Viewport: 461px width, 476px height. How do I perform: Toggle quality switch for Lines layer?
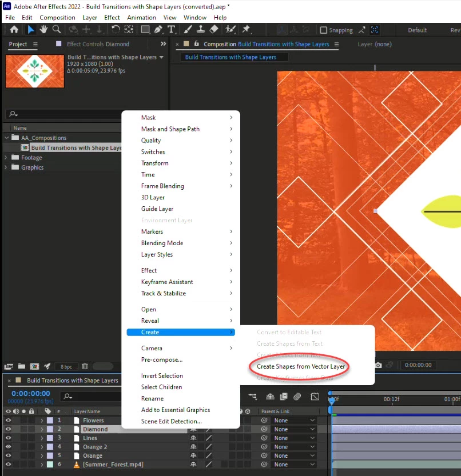pyautogui.click(x=208, y=438)
